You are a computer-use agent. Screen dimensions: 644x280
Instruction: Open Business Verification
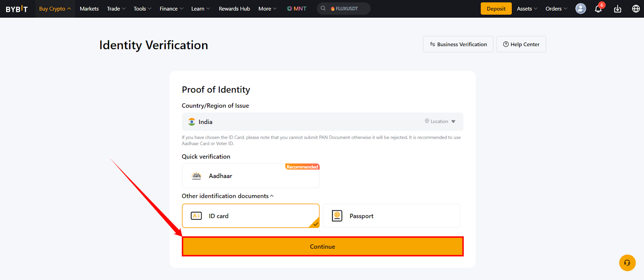(458, 44)
